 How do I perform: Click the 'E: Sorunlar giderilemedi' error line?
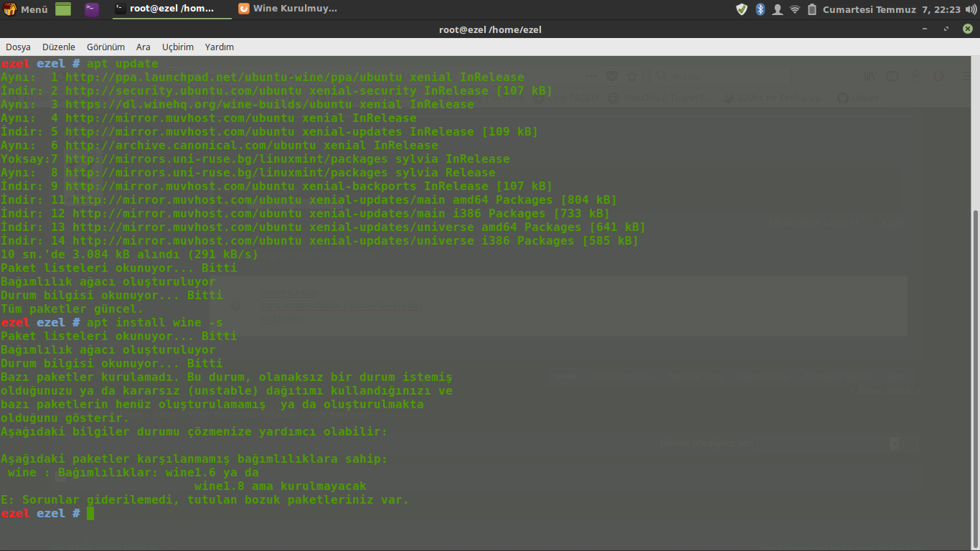coord(205,500)
